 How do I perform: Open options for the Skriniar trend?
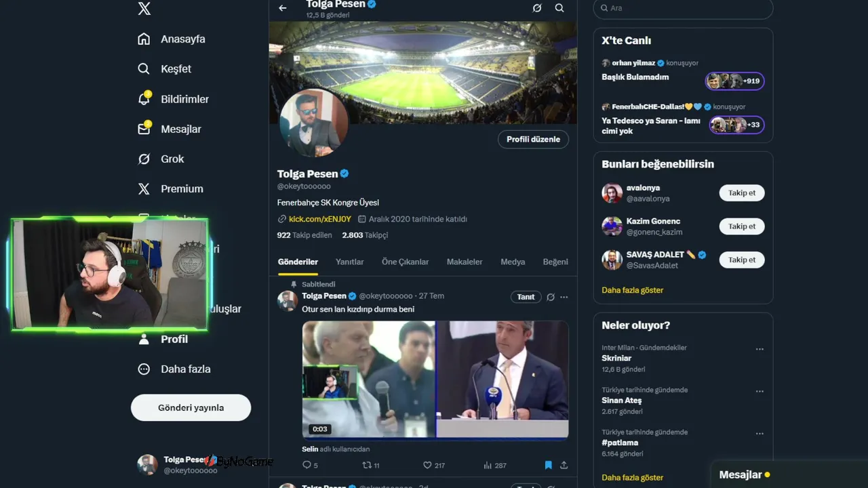759,349
